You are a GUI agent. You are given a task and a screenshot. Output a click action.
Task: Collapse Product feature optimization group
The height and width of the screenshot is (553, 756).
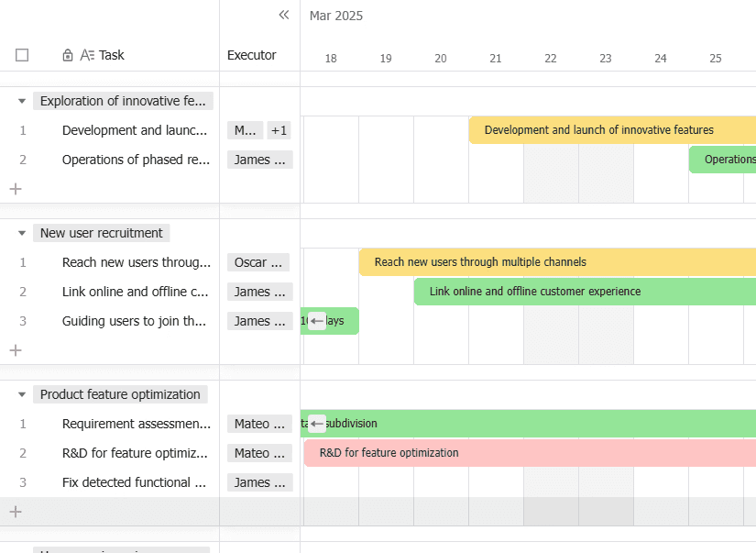click(x=22, y=394)
